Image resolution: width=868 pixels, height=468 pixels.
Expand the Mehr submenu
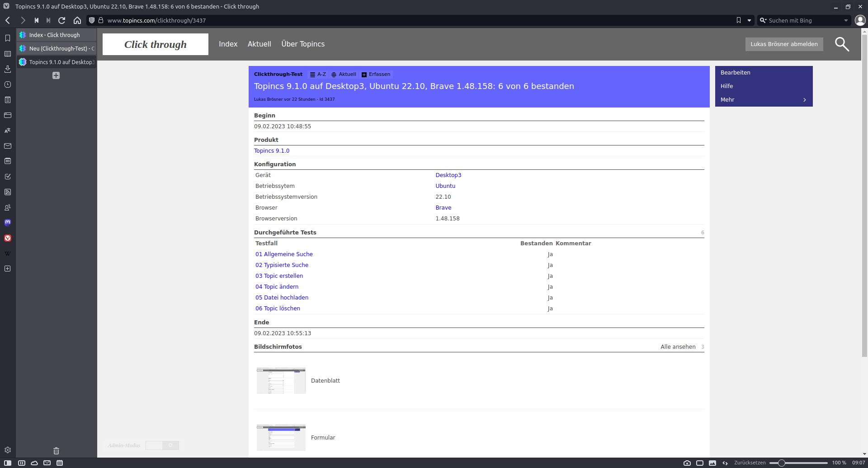(x=764, y=100)
